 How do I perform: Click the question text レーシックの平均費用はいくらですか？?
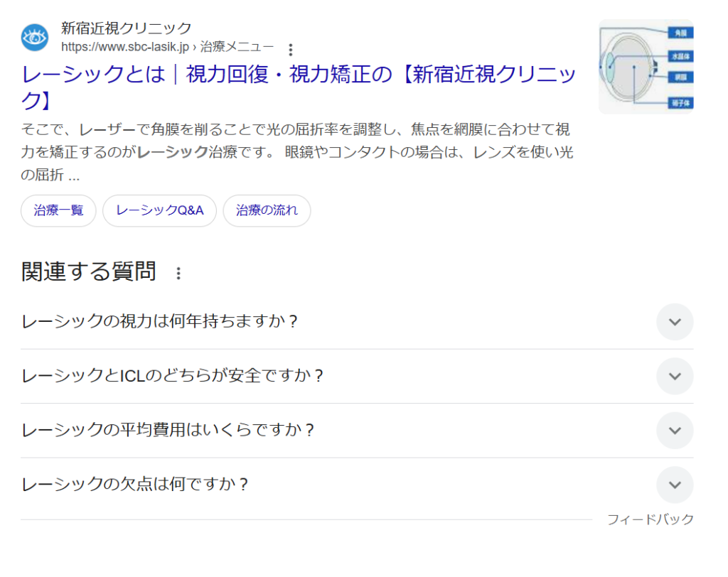click(x=168, y=431)
